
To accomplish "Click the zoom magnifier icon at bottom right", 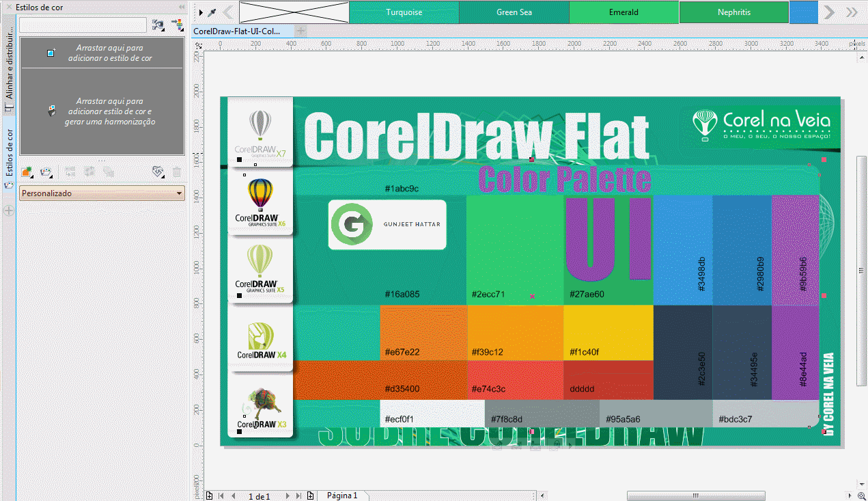I will [862, 496].
